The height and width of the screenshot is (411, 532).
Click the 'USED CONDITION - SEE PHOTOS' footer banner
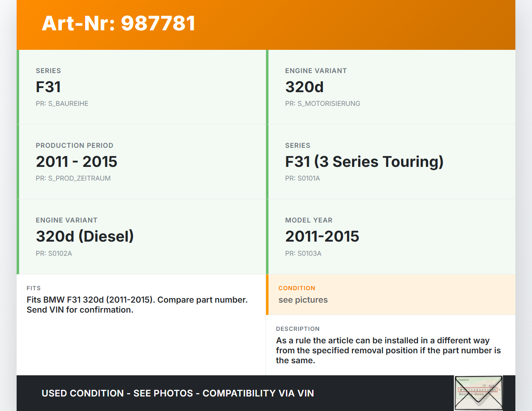pos(178,394)
